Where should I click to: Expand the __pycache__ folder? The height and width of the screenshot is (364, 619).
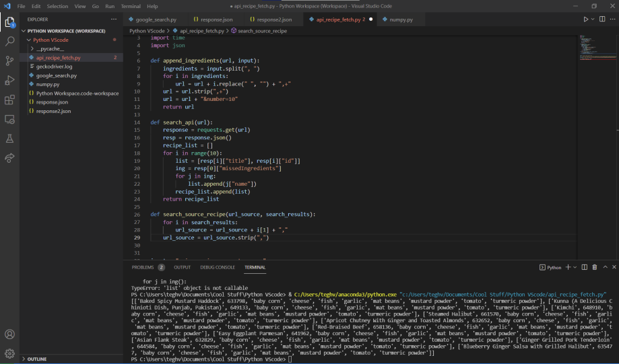50,49
